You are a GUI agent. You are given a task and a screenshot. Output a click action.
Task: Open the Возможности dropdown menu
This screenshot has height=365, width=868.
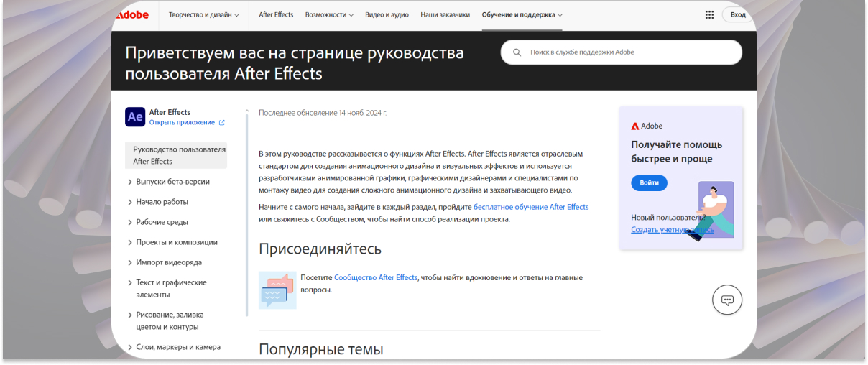(x=329, y=14)
